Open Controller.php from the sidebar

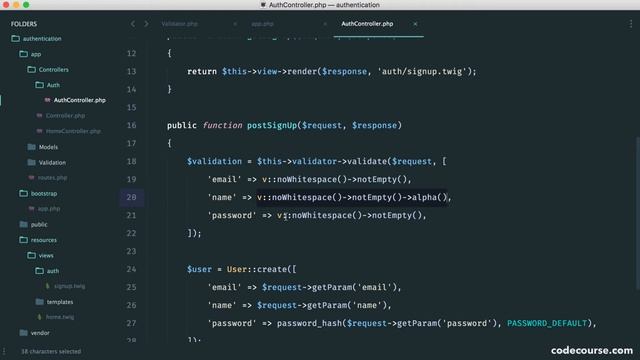point(65,116)
